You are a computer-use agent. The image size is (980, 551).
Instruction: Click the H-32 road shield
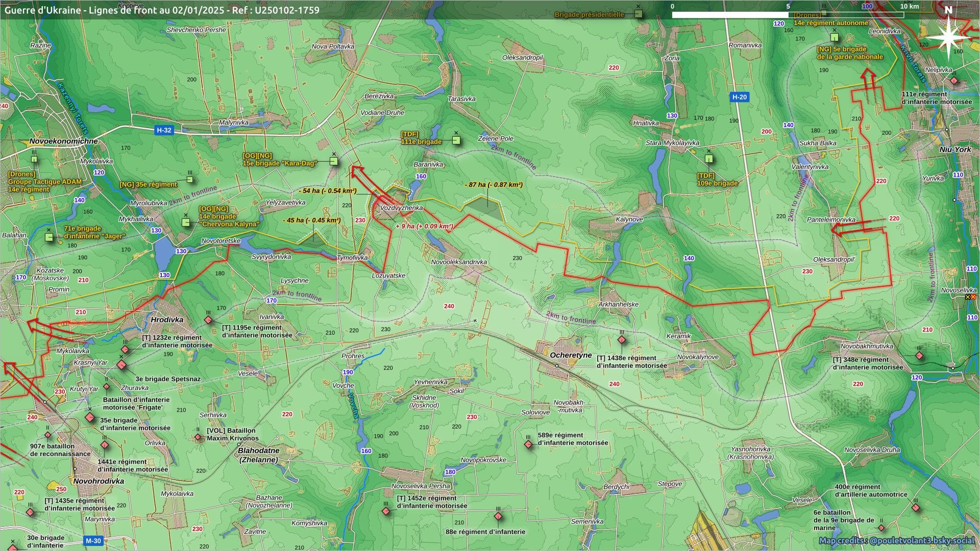(x=164, y=130)
